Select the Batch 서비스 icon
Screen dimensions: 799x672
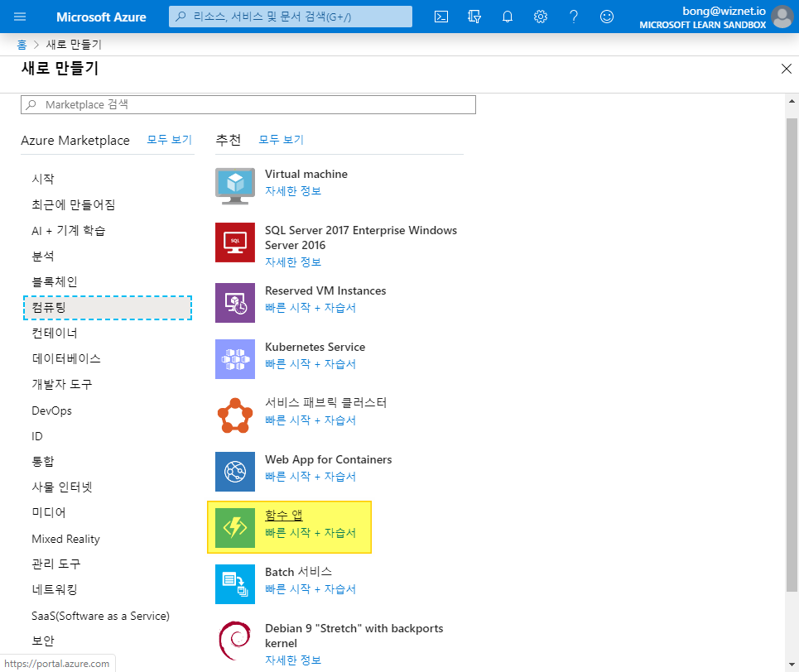pyautogui.click(x=235, y=584)
